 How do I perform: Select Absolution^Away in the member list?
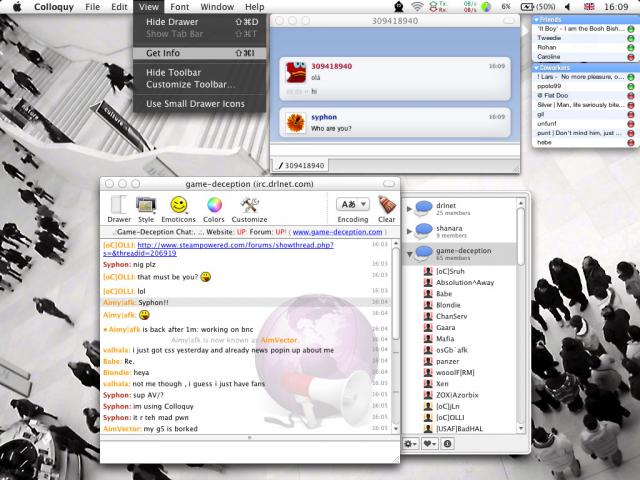(x=464, y=282)
